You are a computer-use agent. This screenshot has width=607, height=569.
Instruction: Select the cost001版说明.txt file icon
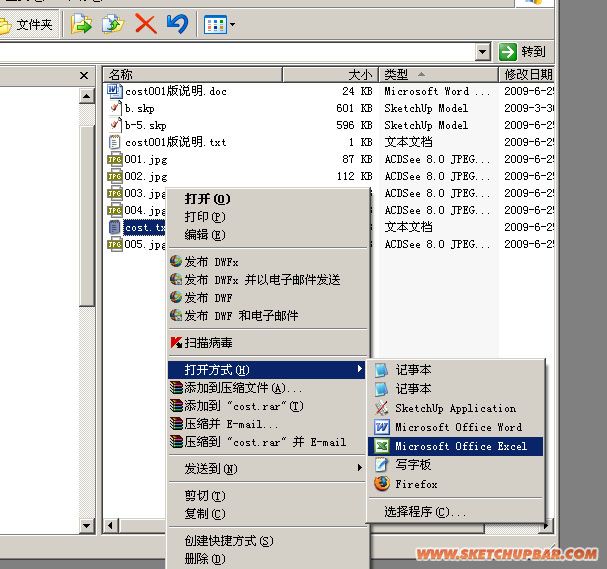point(115,142)
